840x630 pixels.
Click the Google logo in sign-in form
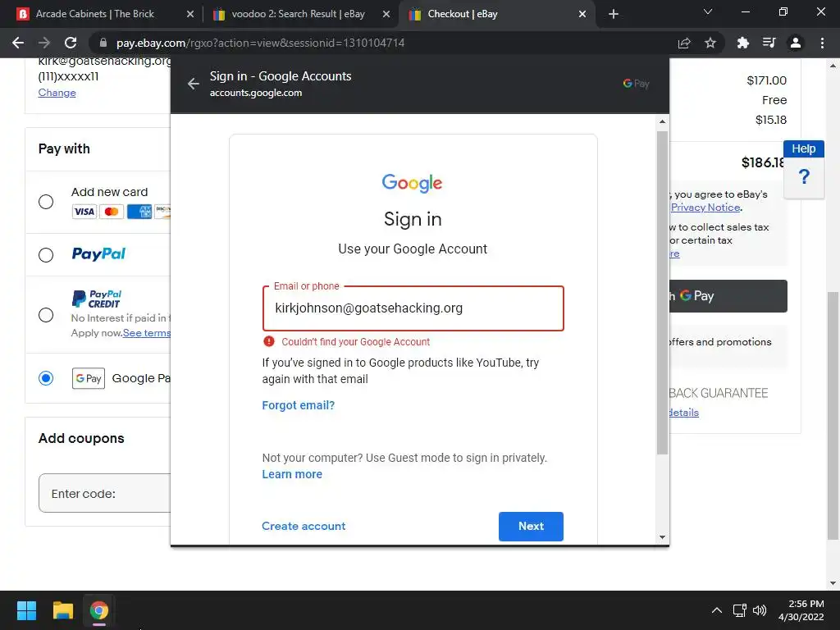[412, 183]
